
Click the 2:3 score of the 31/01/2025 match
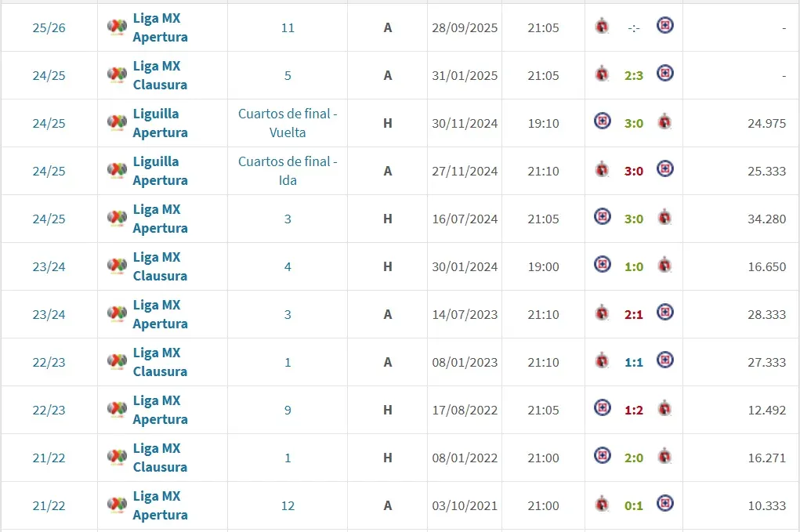[x=633, y=75]
